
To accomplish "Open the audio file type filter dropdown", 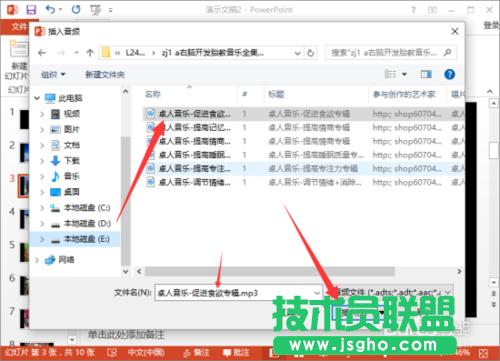I will click(x=448, y=292).
